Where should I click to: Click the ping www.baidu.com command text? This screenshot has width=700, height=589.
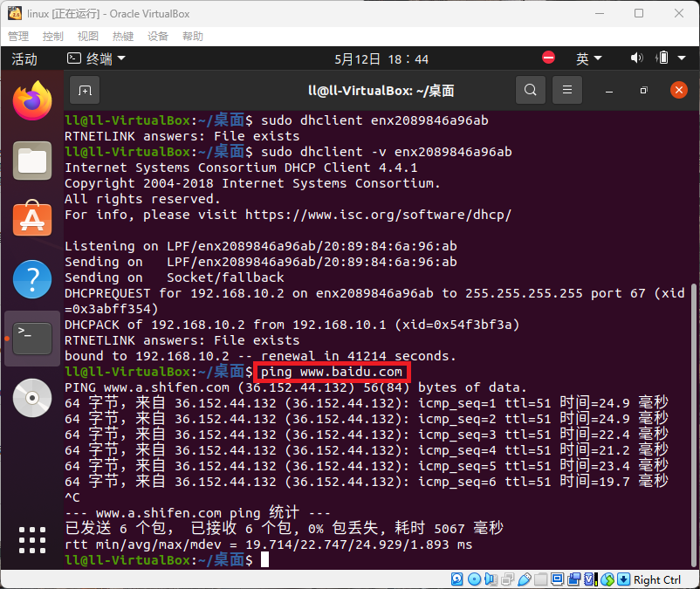click(x=332, y=372)
